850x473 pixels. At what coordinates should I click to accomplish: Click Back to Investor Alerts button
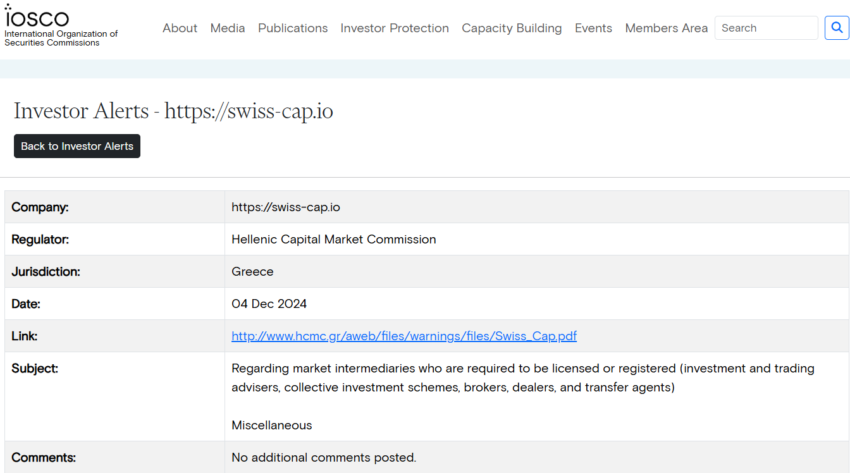coord(77,146)
